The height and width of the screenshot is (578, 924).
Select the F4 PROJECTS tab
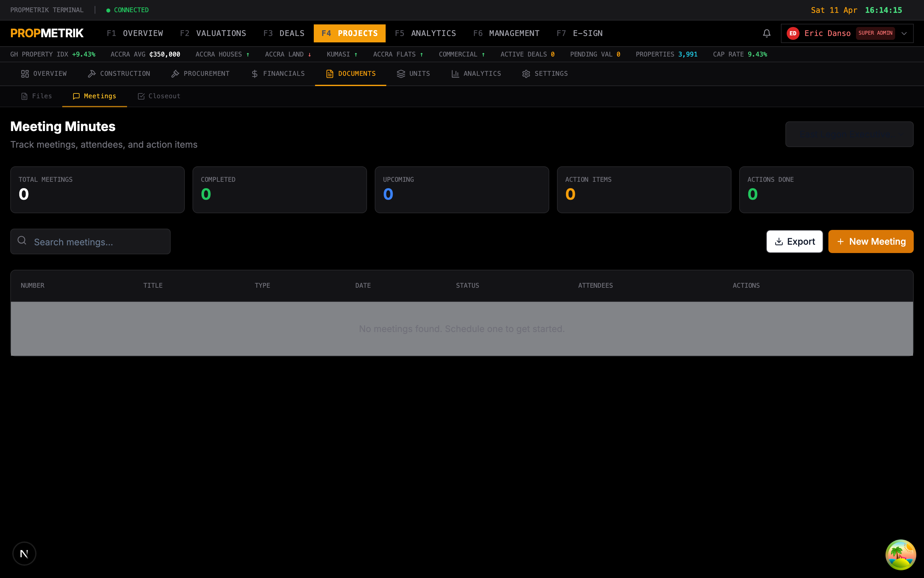click(x=349, y=33)
